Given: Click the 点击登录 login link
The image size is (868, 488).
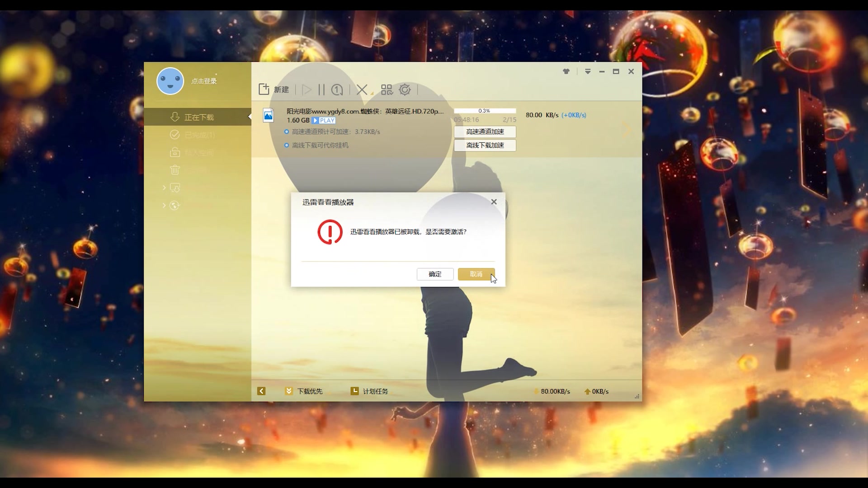Looking at the screenshot, I should coord(204,81).
